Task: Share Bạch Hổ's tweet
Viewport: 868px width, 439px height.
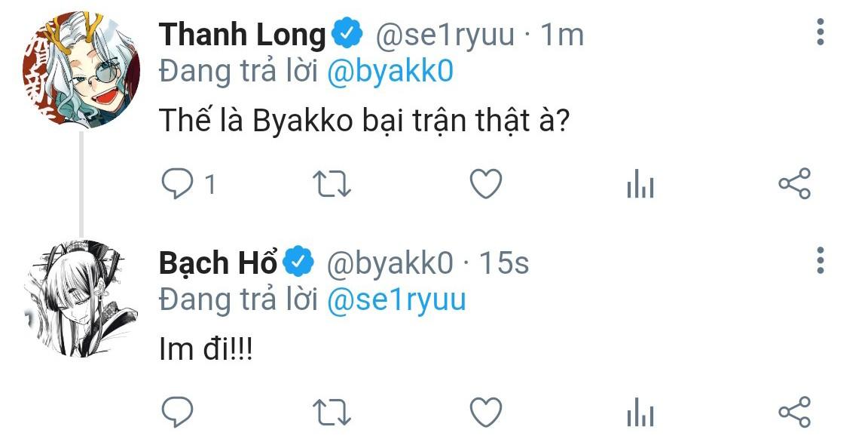Action: tap(794, 412)
